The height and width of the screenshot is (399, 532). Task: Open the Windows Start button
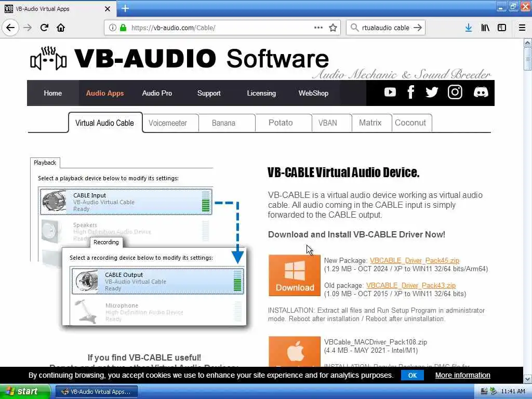pos(25,392)
